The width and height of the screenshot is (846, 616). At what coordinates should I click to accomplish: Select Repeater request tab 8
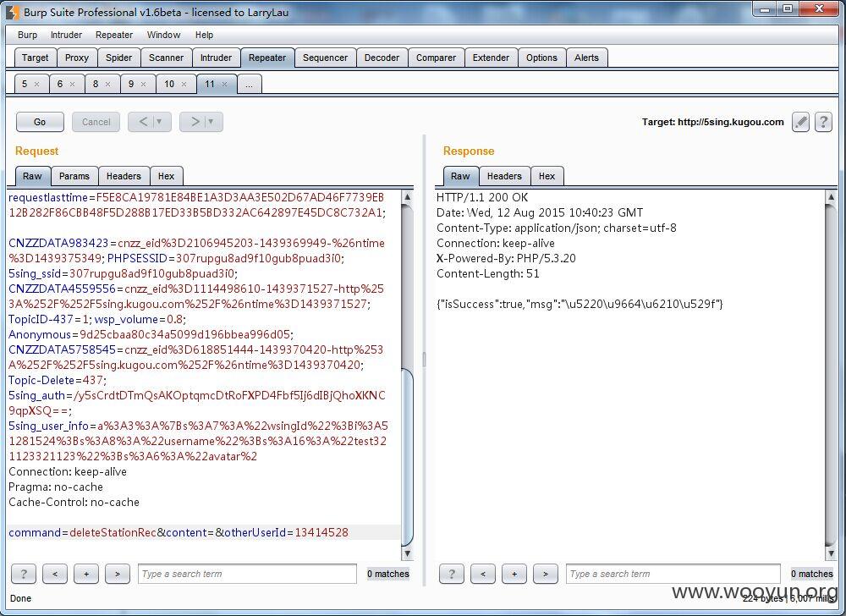point(96,84)
